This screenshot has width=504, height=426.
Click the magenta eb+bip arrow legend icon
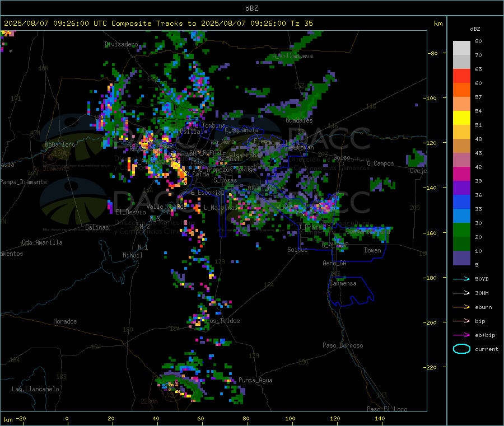coord(461,335)
